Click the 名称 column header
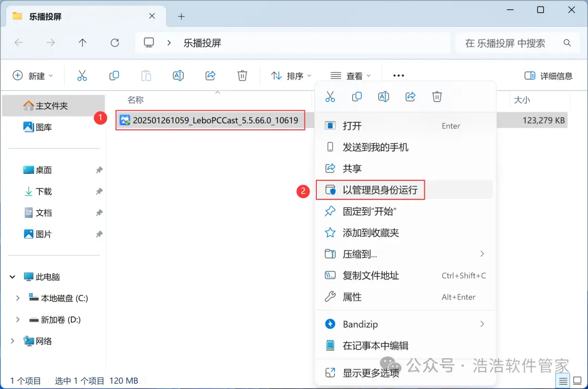This screenshot has width=588, height=389. pyautogui.click(x=136, y=100)
